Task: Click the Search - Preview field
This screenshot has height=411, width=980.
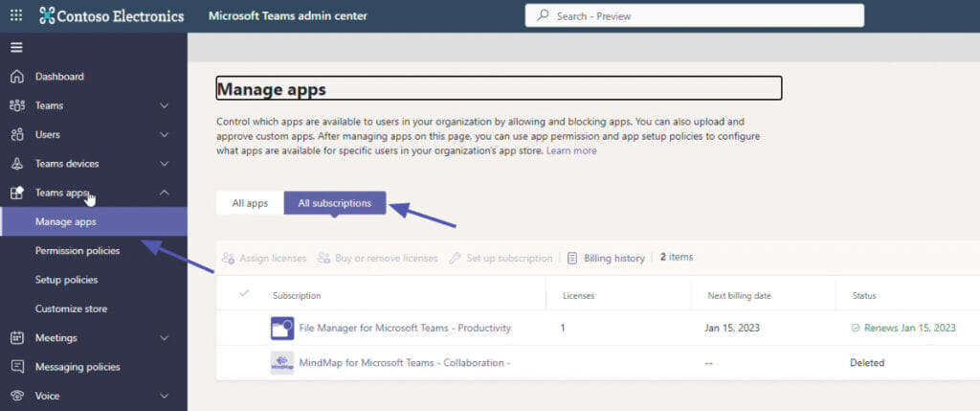Action: pyautogui.click(x=695, y=15)
